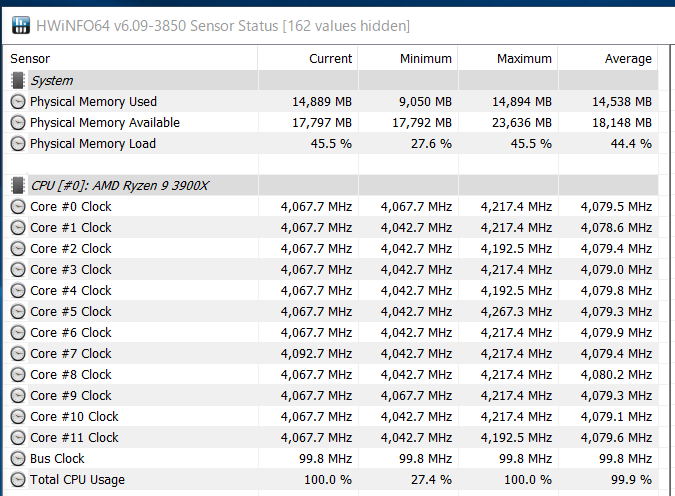Click the sensor icon beside Core #5 Clock
The image size is (675, 496).
pos(18,312)
